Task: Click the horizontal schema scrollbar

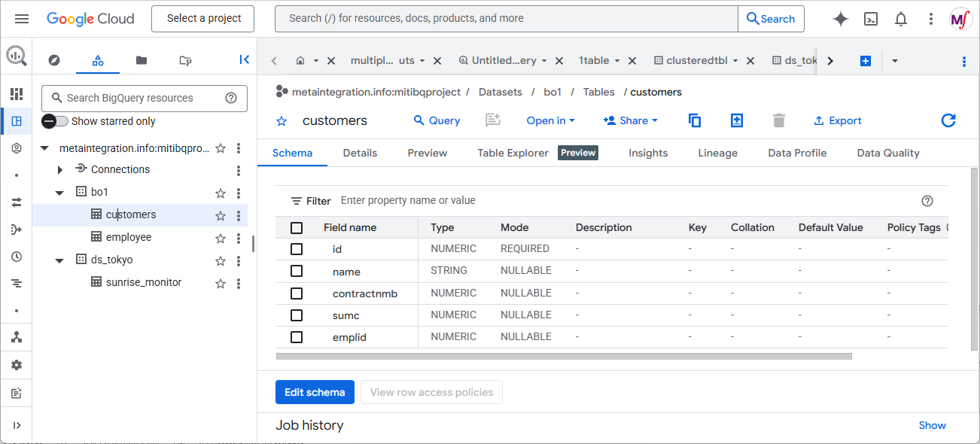Action: point(563,356)
